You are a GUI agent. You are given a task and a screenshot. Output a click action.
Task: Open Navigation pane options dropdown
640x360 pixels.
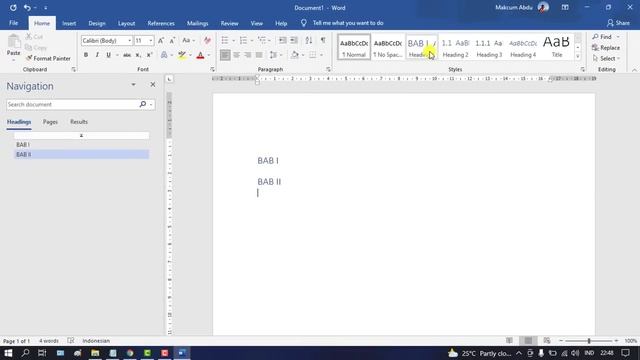click(x=133, y=84)
